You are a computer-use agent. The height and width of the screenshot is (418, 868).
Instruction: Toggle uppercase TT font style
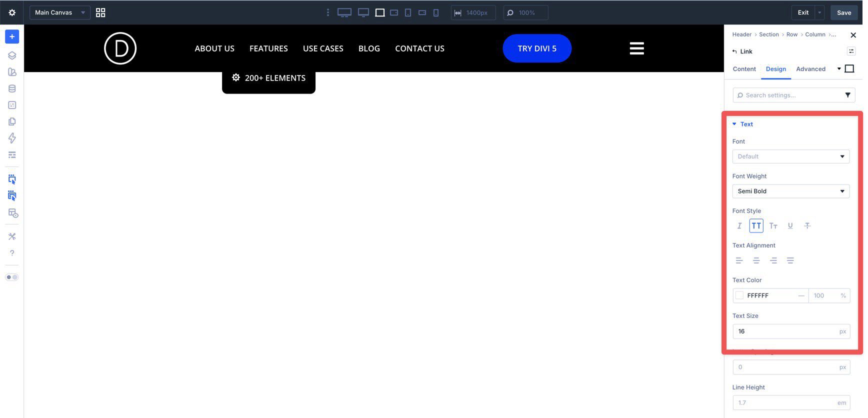[x=756, y=226]
